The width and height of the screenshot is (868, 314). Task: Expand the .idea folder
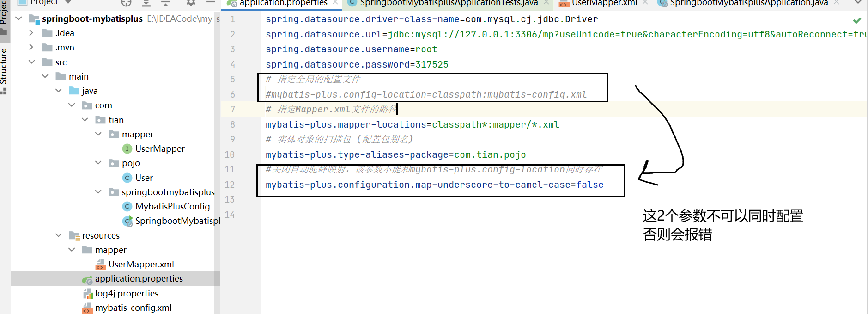click(31, 33)
